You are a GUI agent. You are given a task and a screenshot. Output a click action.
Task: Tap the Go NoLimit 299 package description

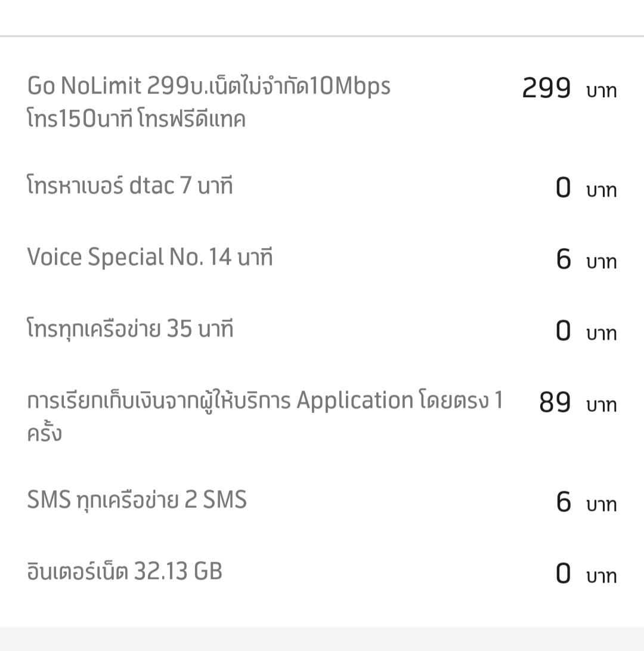209,103
